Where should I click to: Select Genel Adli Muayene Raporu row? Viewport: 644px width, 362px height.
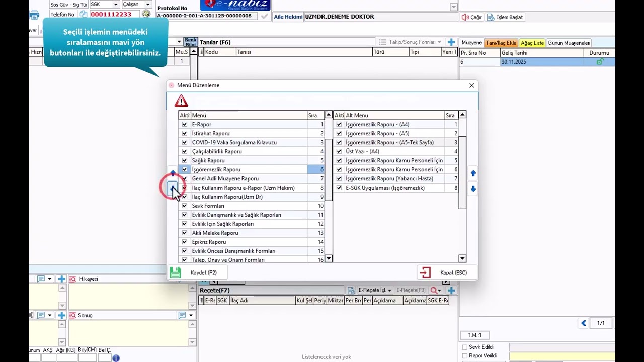tap(252, 178)
